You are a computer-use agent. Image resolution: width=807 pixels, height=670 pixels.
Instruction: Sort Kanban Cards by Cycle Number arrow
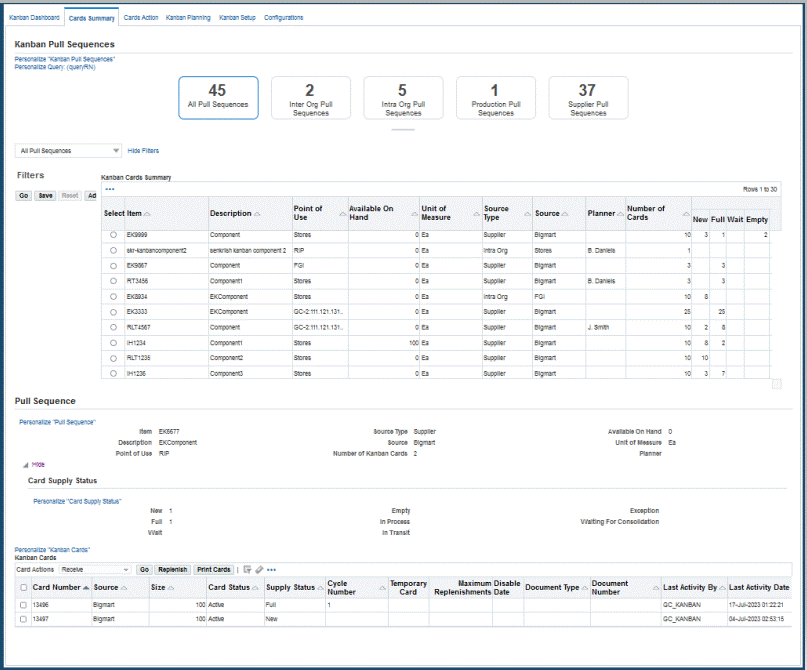382,588
